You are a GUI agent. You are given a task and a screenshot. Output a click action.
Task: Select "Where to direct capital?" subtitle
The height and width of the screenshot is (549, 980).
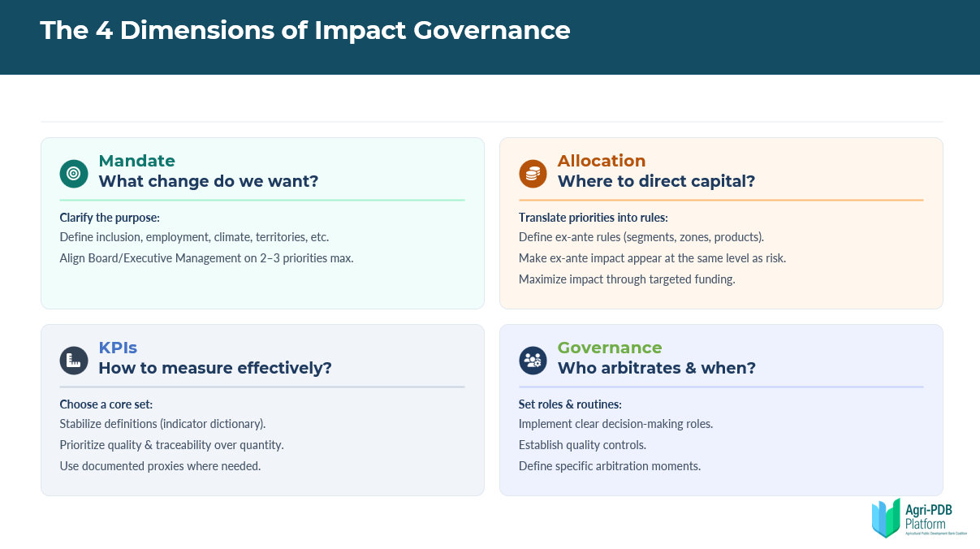tap(656, 181)
